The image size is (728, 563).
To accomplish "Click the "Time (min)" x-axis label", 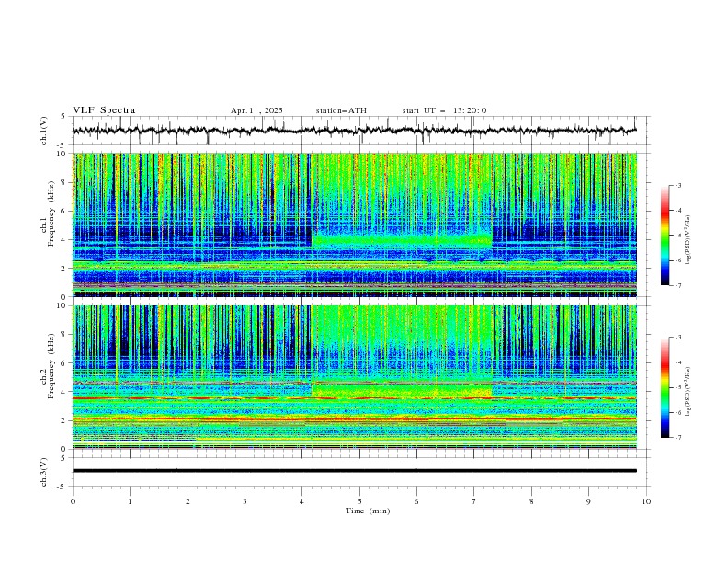I will tap(368, 511).
